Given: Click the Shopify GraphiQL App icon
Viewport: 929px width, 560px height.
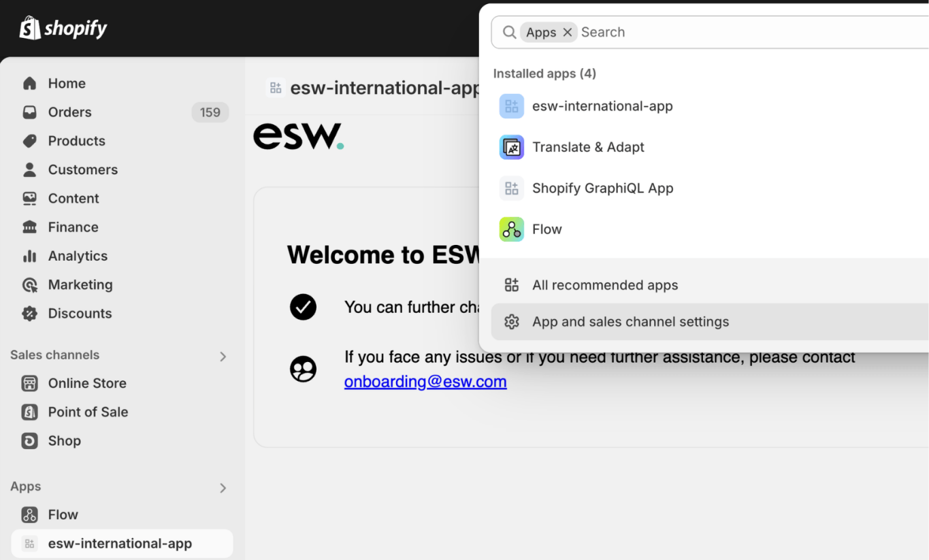Looking at the screenshot, I should tap(512, 188).
